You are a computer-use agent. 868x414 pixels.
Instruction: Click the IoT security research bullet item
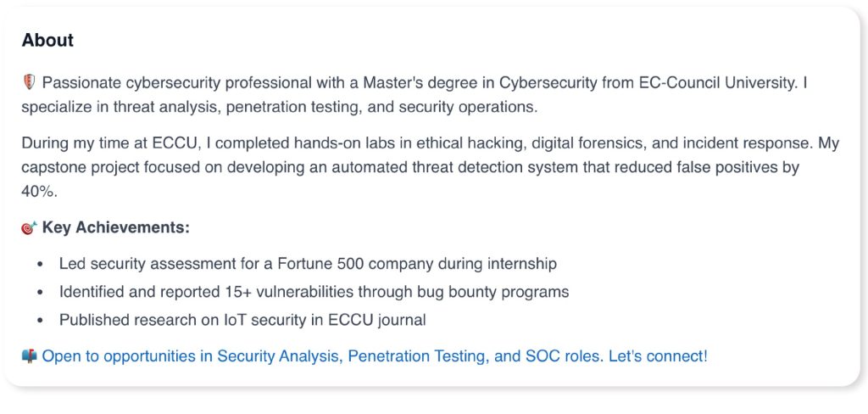[x=242, y=320]
